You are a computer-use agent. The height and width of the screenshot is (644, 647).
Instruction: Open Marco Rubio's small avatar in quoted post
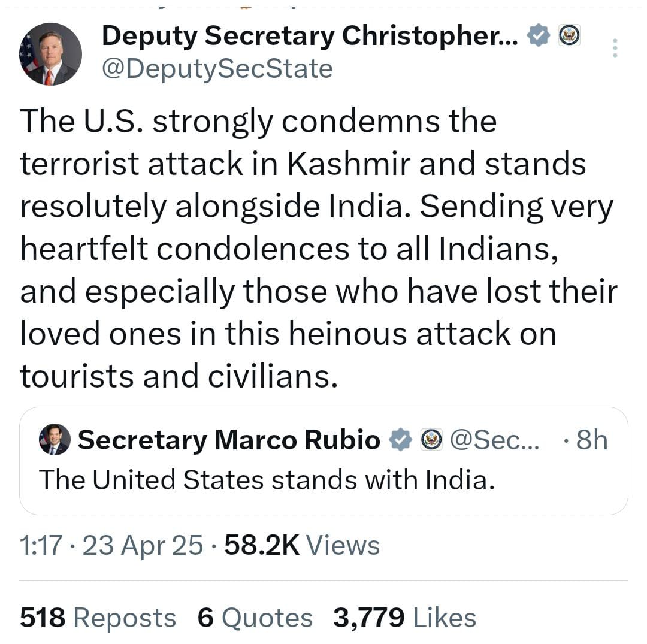55,439
